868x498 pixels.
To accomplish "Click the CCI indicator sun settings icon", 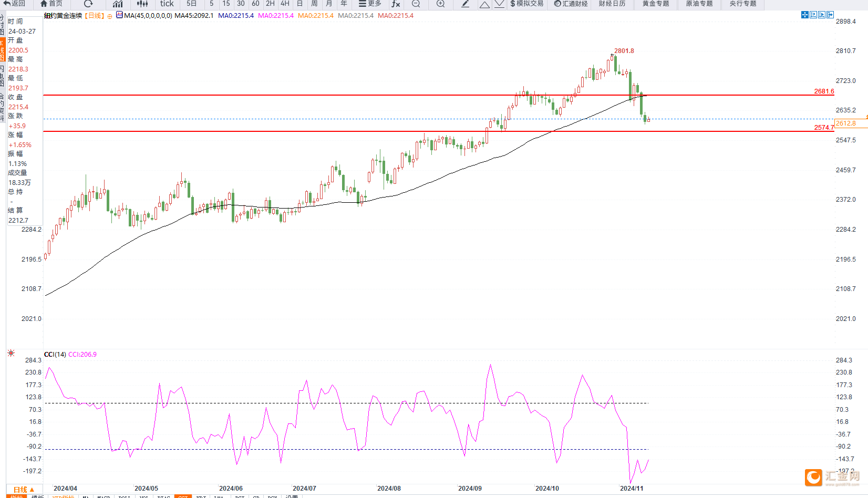I will click(x=11, y=354).
